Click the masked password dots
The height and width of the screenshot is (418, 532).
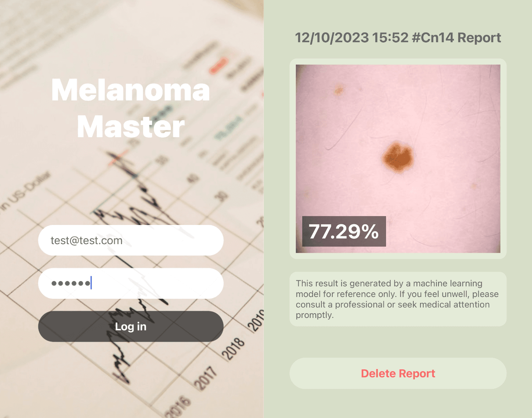coord(70,283)
